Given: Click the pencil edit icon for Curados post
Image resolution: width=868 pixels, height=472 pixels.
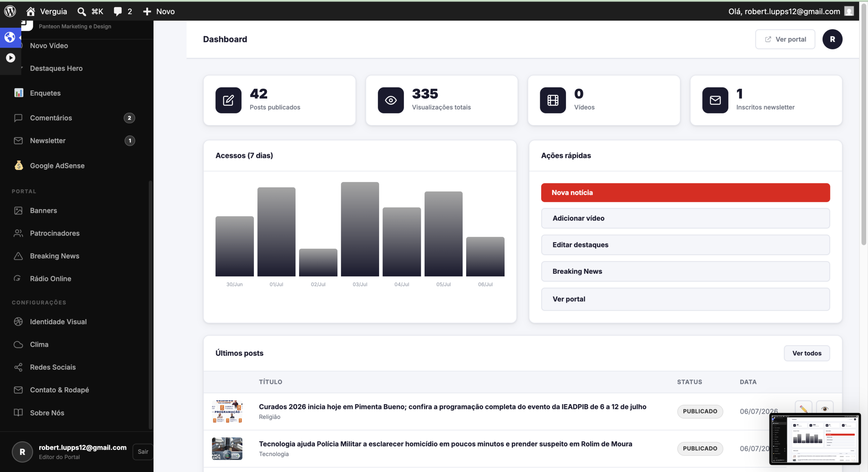Looking at the screenshot, I should point(803,408).
